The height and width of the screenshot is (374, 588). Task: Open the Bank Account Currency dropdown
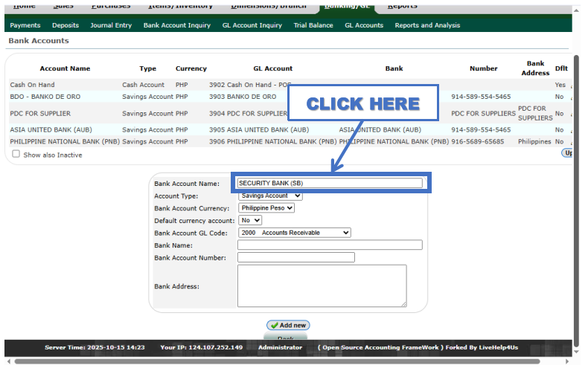coord(266,208)
